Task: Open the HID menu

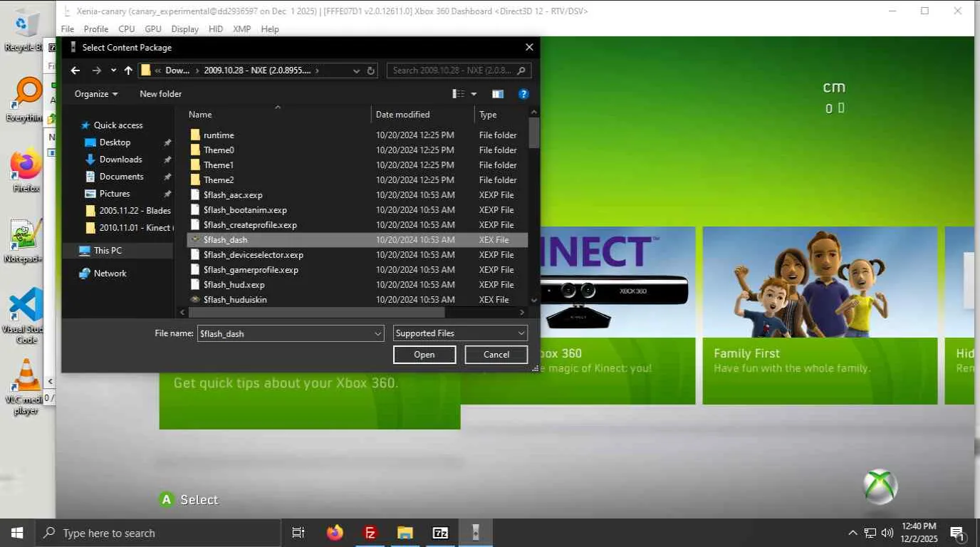Action: pos(216,29)
